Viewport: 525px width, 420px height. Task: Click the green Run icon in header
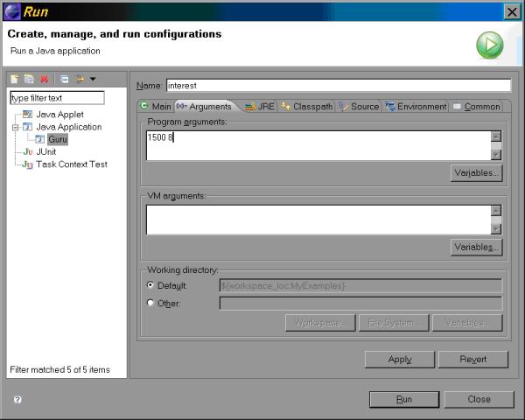click(x=489, y=45)
